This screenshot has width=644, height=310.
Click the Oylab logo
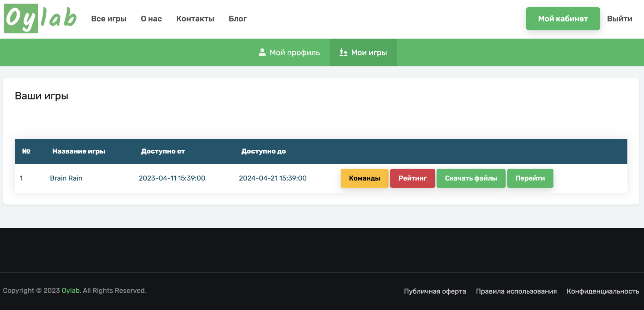point(40,19)
